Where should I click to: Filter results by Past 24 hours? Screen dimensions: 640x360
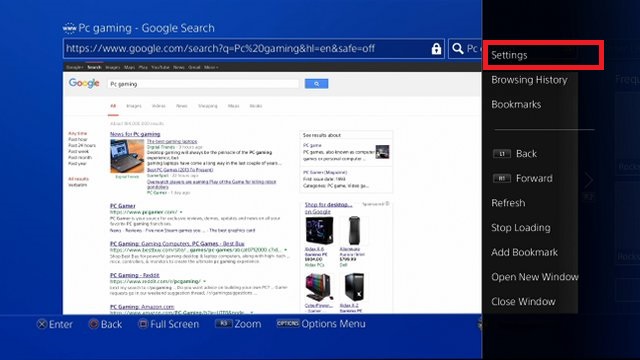(82, 145)
